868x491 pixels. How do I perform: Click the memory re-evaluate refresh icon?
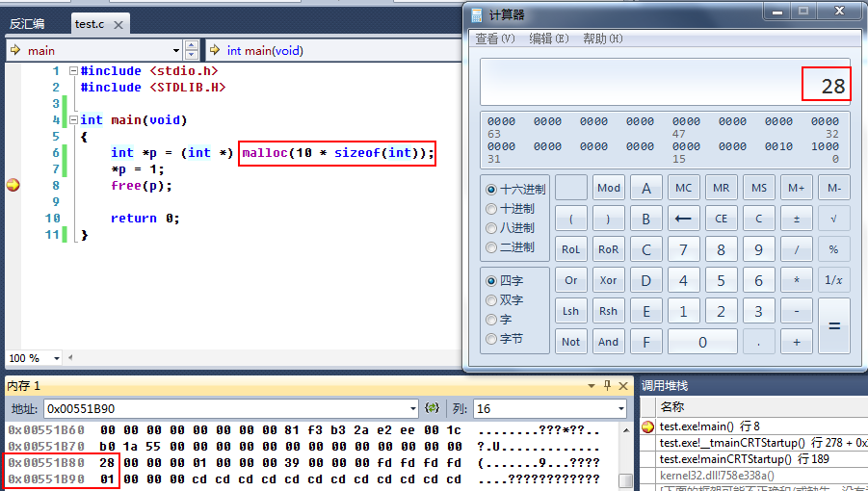click(432, 408)
